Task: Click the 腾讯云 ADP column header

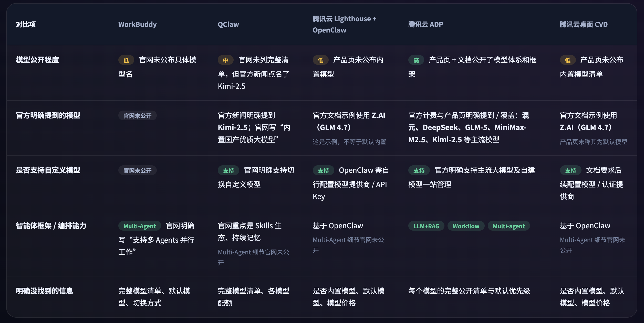Action: [x=425, y=25]
